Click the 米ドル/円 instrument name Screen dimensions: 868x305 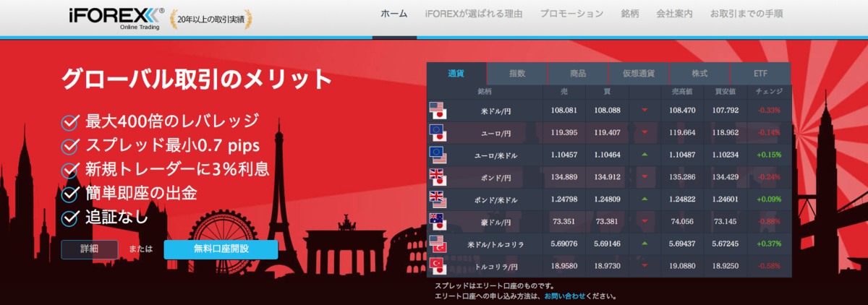495,111
